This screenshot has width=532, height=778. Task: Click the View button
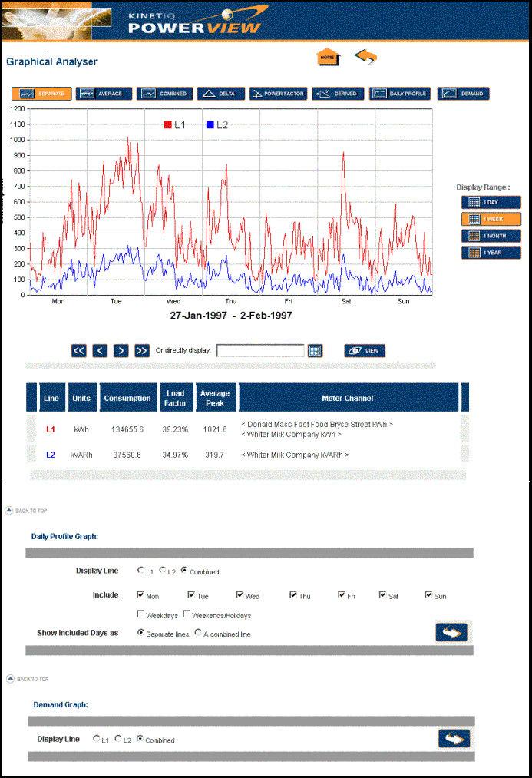pos(365,351)
